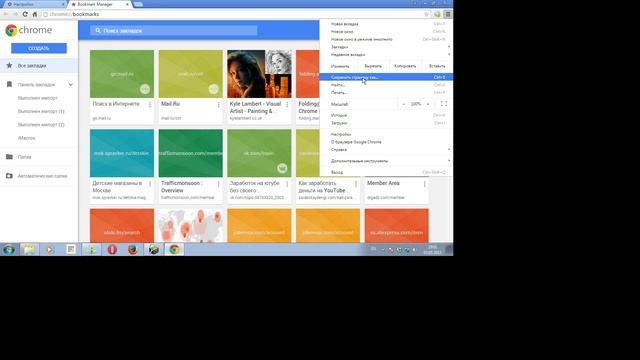Open Windows Start button
The image size is (640, 360).
click(x=9, y=249)
